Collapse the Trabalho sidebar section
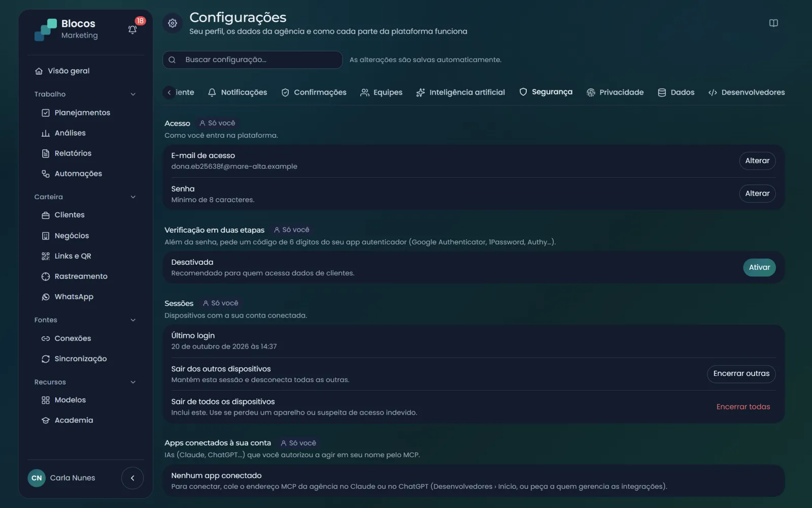This screenshot has width=812, height=508. coord(133,94)
